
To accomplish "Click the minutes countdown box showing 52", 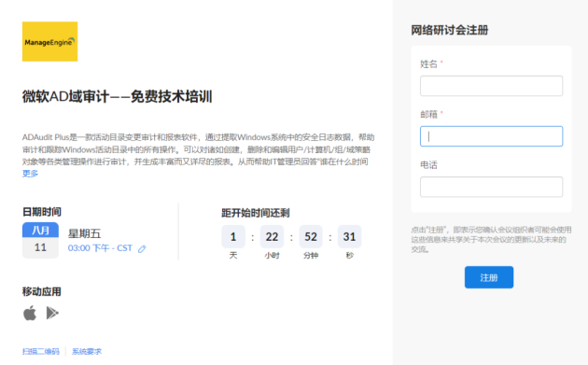I will point(311,237).
